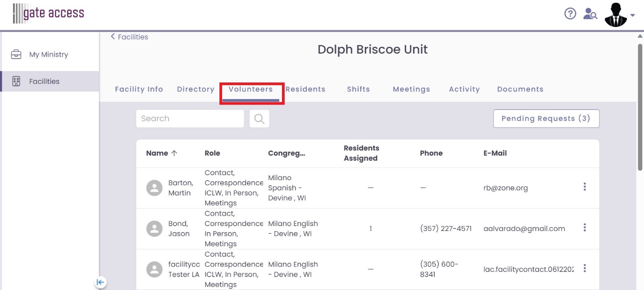This screenshot has width=644, height=290.
Task: Sort by the Name column arrow
Action: pyautogui.click(x=174, y=153)
